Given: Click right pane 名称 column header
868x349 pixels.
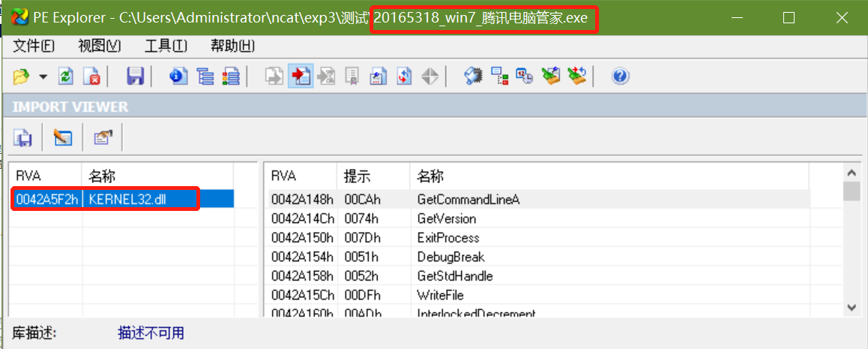Looking at the screenshot, I should coord(609,176).
